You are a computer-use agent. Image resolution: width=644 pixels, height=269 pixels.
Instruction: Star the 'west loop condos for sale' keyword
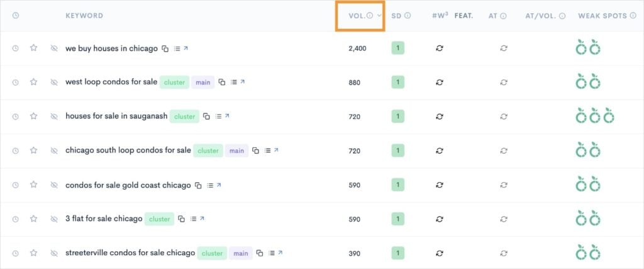(x=34, y=83)
